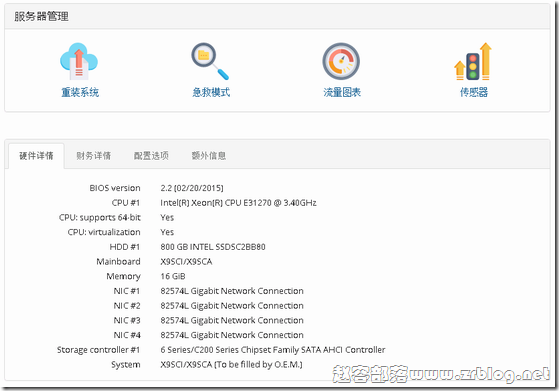The height and width of the screenshot is (391, 559).
Task: Click the 'CPU: supports 64-bit' label
Action: coord(100,217)
